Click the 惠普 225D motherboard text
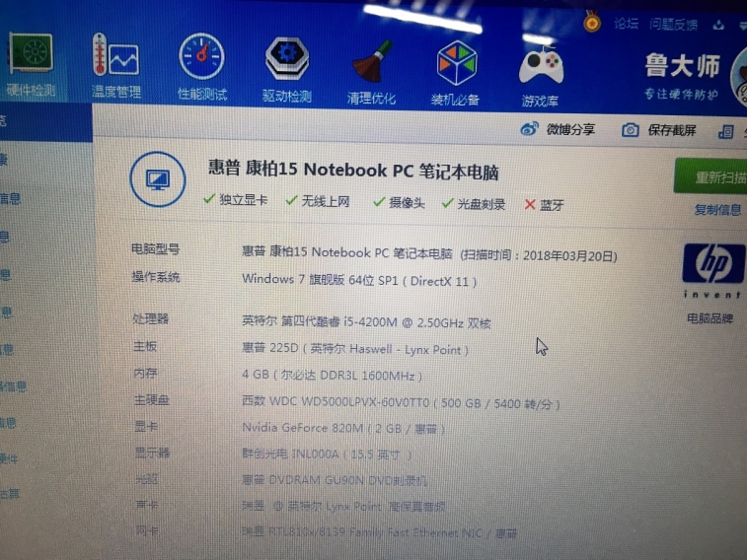Screen dimensions: 747x560 tap(354, 349)
